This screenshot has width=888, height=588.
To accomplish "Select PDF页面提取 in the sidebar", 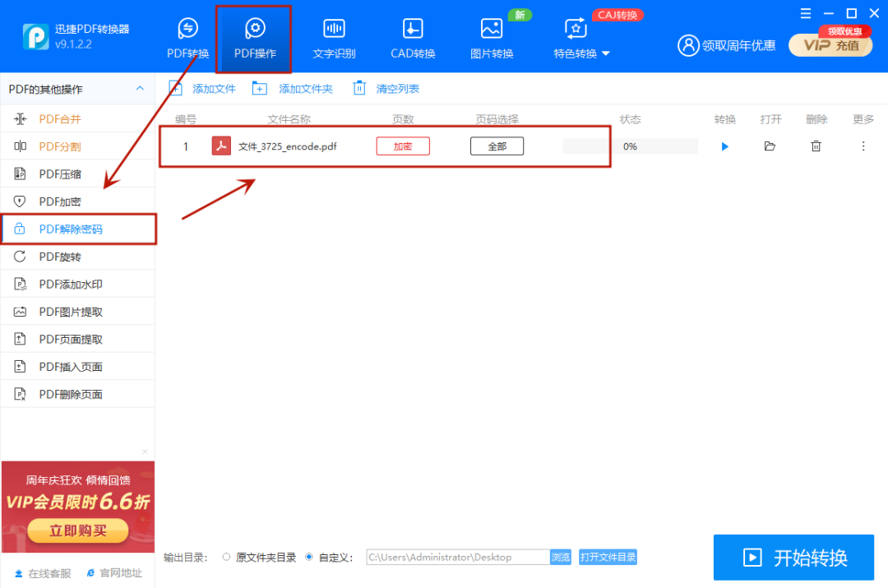I will point(77,340).
